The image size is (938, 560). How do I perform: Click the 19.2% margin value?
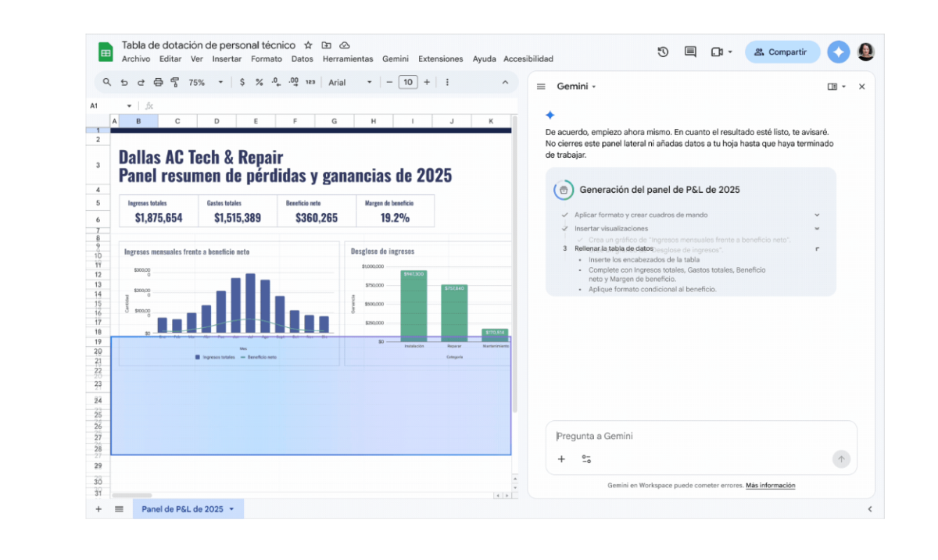(395, 218)
